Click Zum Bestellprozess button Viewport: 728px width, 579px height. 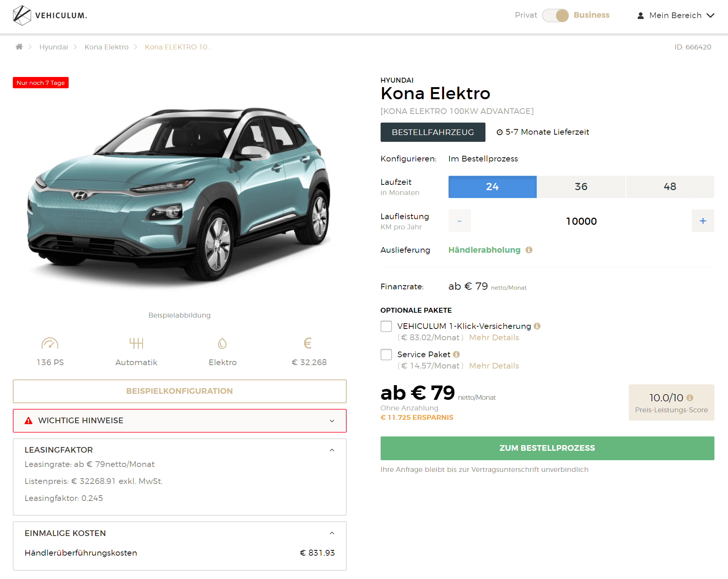(x=547, y=448)
